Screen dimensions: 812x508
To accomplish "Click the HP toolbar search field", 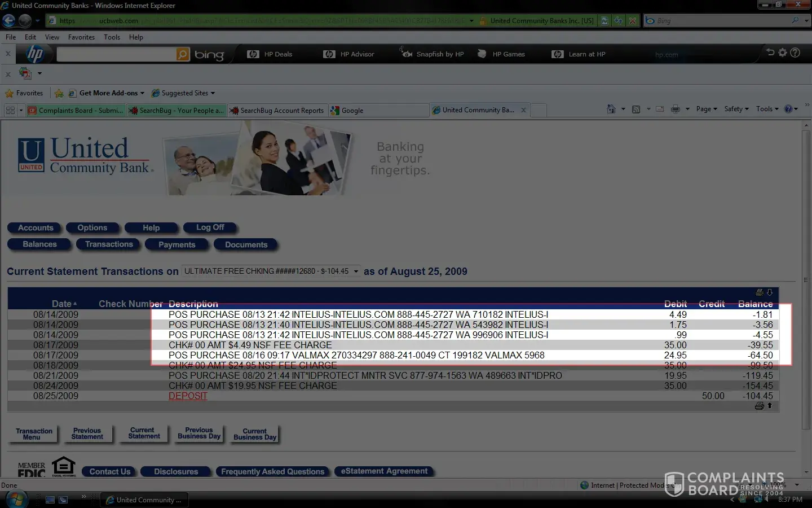I will tap(116, 54).
